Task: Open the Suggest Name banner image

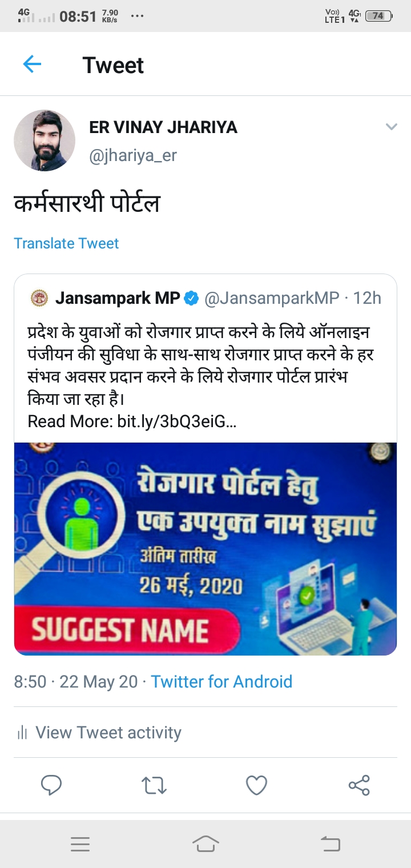Action: [x=205, y=549]
